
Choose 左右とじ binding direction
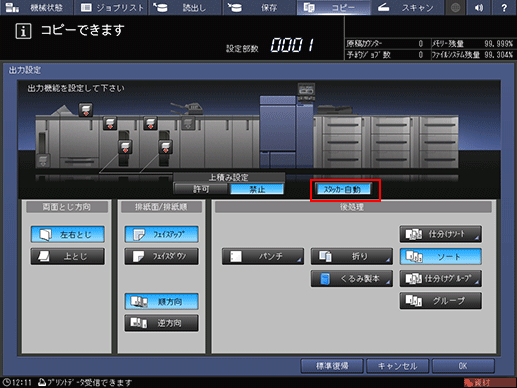(x=68, y=234)
